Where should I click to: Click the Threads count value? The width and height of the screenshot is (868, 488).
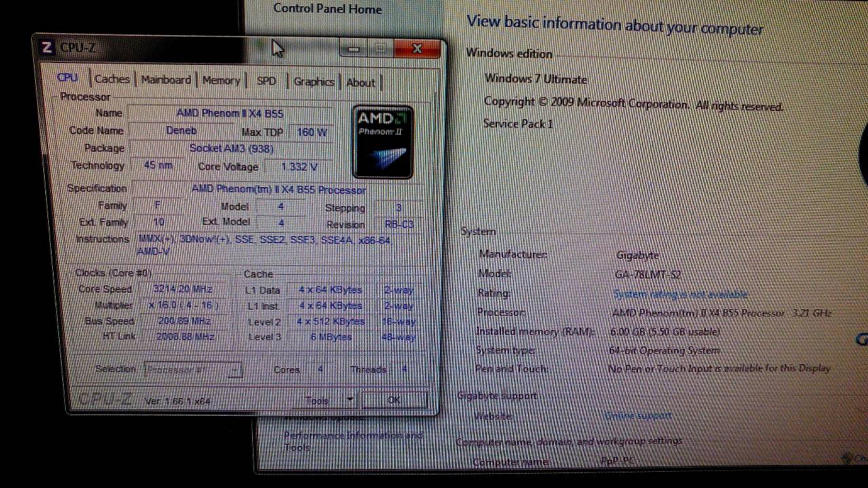404,369
